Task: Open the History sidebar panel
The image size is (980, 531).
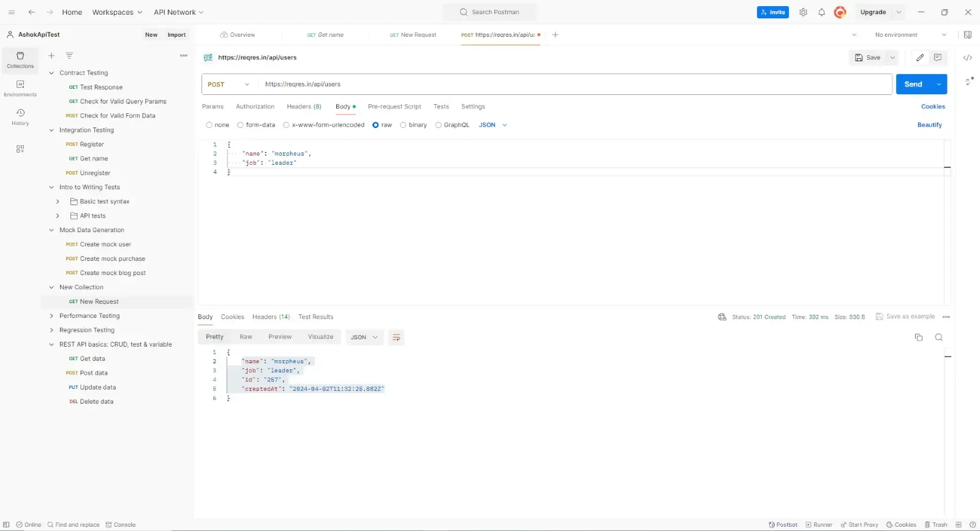Action: click(x=20, y=116)
